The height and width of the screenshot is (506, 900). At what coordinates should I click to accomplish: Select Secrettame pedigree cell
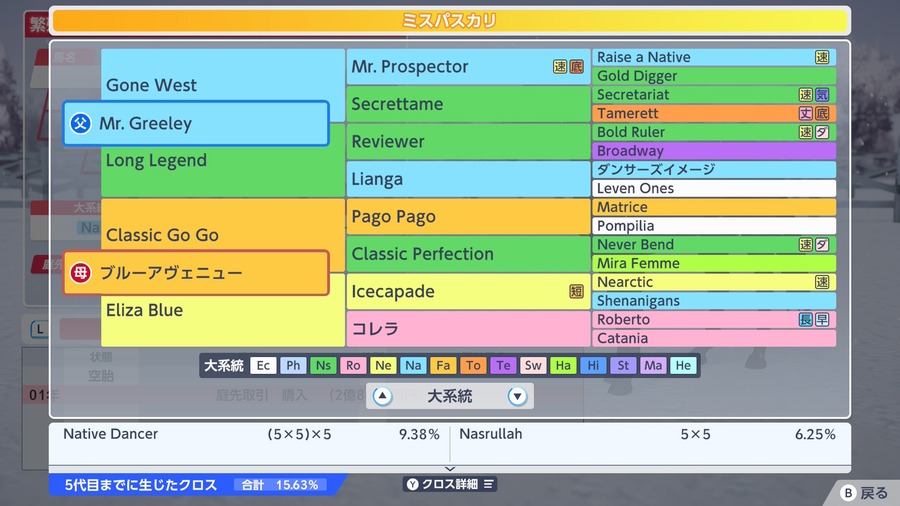click(468, 104)
